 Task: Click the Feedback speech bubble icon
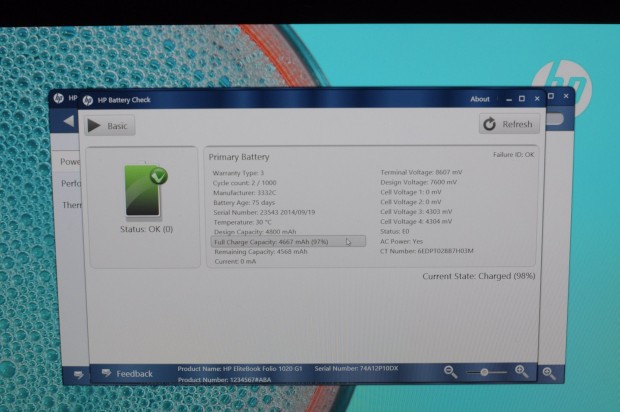(106, 373)
